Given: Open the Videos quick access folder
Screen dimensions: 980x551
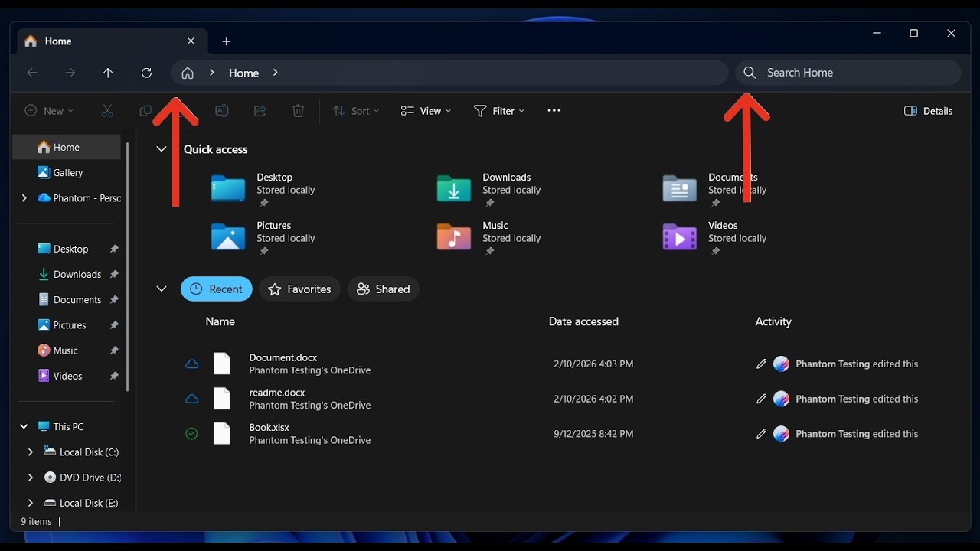Looking at the screenshot, I should (714, 237).
